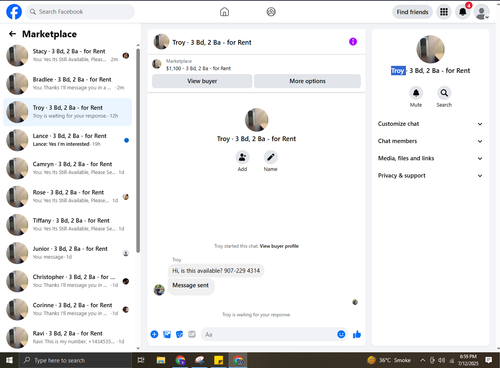This screenshot has height=368, width=500.
Task: Choose a sticker icon in composer
Action: coord(179,334)
